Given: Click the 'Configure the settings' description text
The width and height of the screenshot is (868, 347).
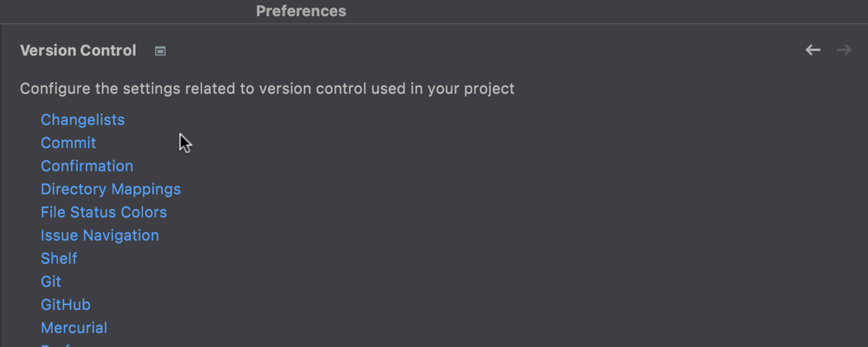Looking at the screenshot, I should tap(267, 89).
